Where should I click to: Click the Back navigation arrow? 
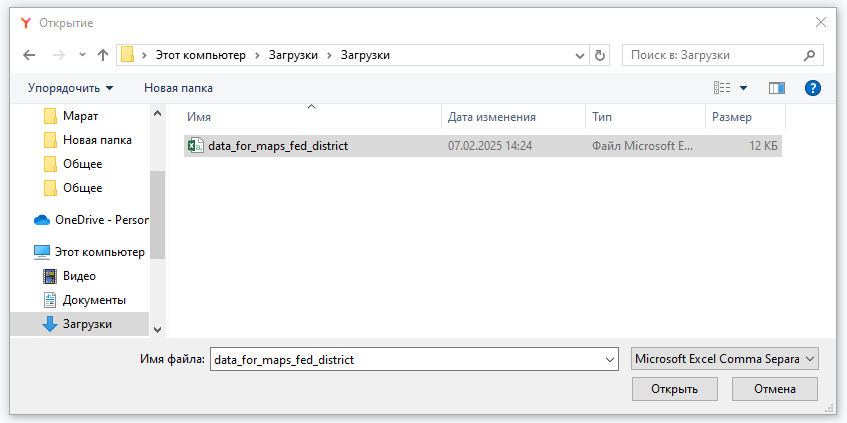pyautogui.click(x=29, y=55)
